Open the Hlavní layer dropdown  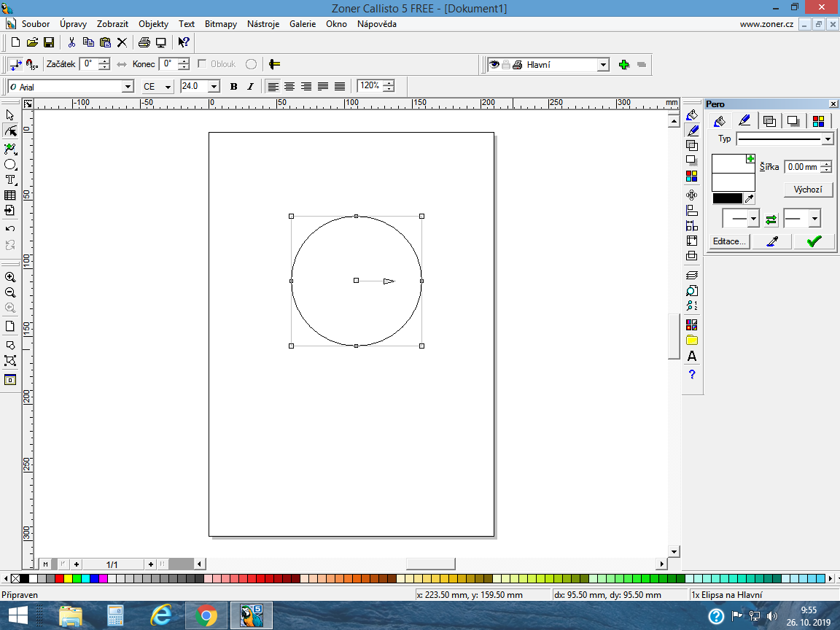(603, 65)
